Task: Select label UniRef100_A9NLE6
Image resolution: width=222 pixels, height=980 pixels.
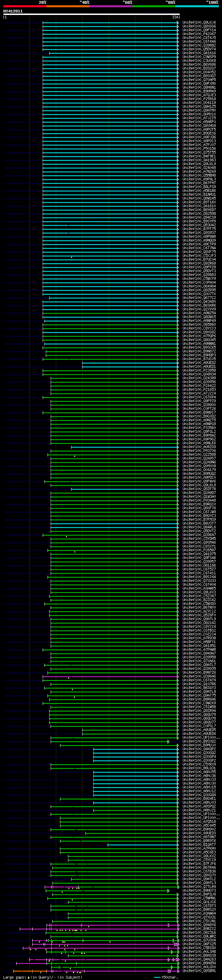Action: pos(199,443)
